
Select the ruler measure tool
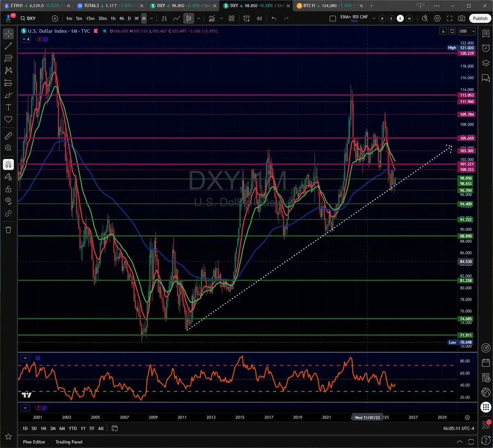pos(8,136)
